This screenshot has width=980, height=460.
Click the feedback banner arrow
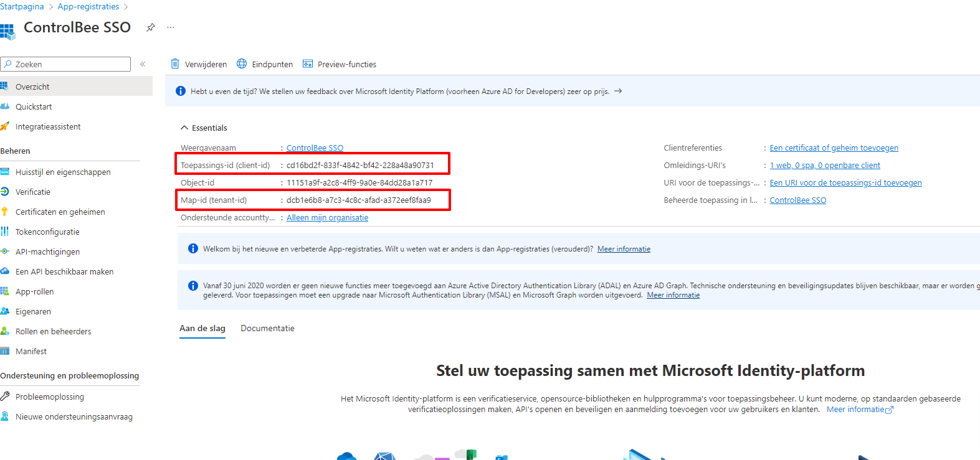tap(618, 91)
